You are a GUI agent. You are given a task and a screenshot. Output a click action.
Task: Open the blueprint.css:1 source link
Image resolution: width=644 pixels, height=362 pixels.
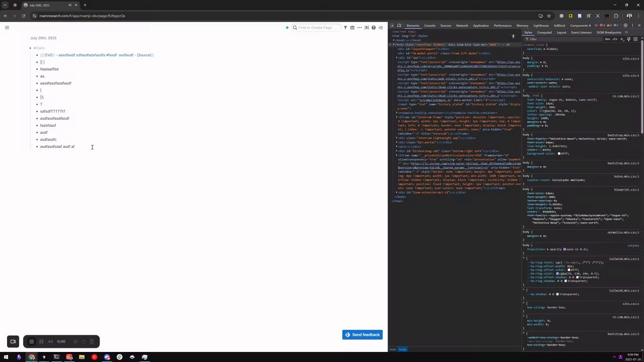click(627, 190)
